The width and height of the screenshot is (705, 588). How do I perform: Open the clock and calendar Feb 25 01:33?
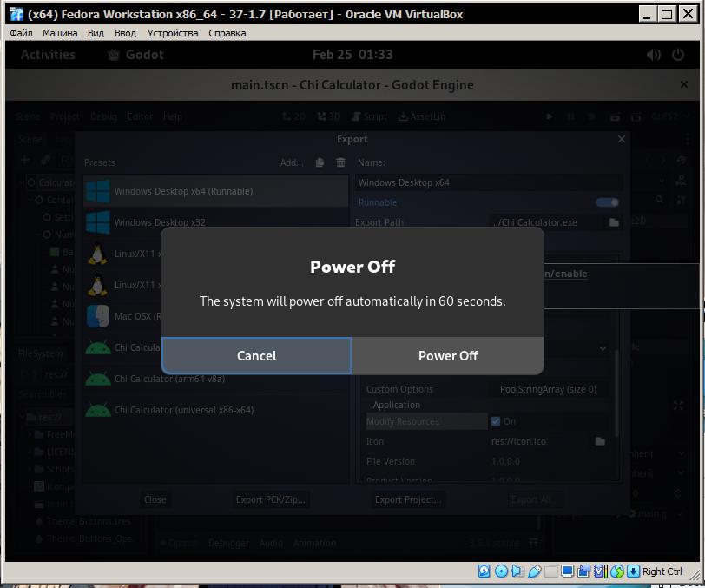click(x=352, y=55)
